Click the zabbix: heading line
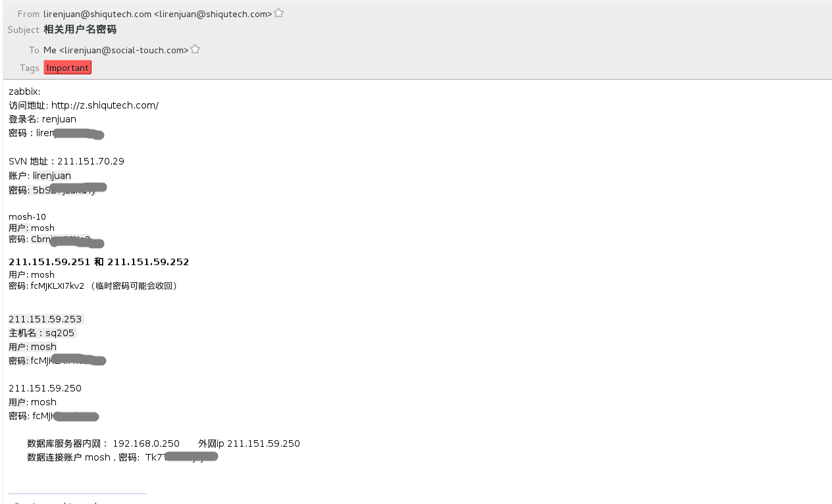Screen dimensions: 832x504 24,91
